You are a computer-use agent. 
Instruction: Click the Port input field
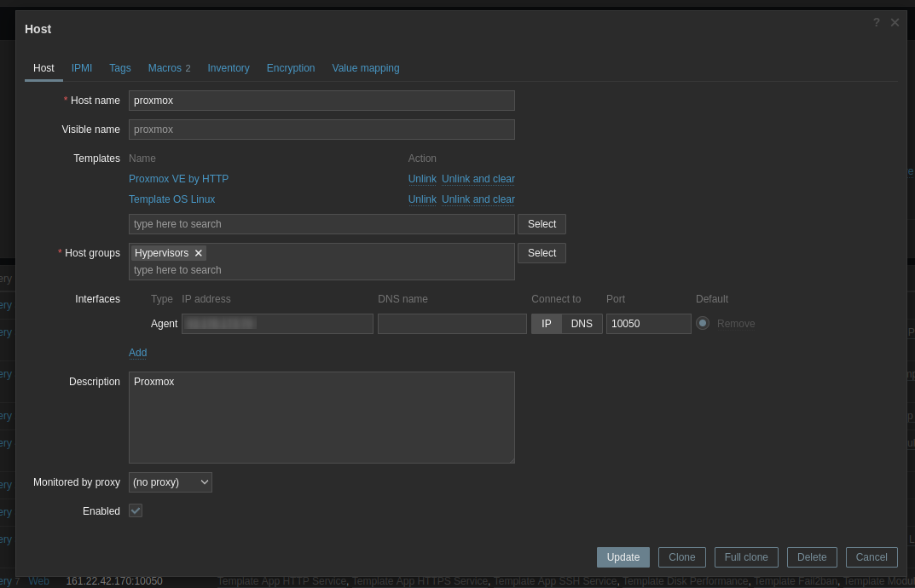[x=648, y=324]
